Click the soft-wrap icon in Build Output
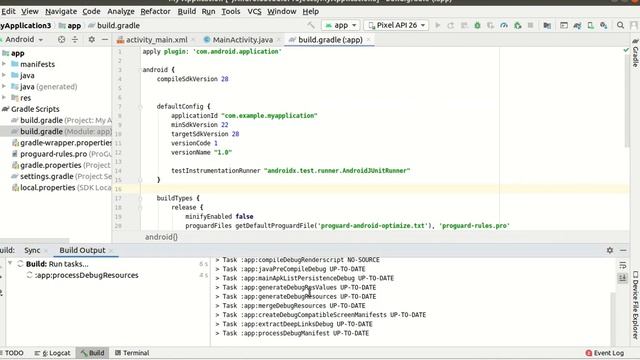This screenshot has width=640, height=360. (622, 265)
